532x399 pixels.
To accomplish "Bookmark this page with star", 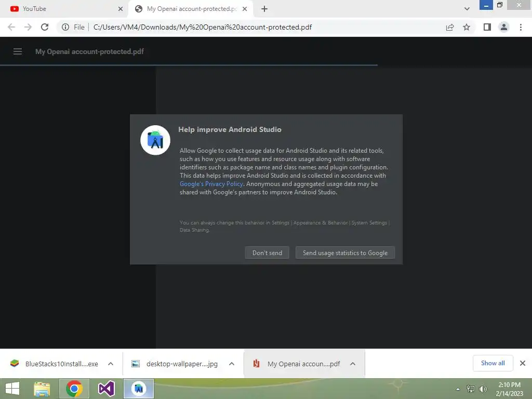I will point(467,27).
